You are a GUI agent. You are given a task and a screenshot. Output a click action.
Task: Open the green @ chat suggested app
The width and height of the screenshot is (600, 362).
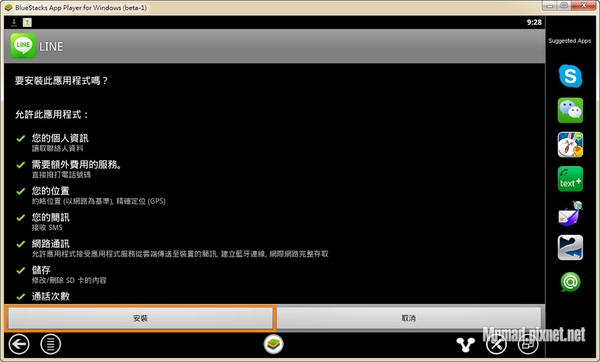tap(570, 282)
